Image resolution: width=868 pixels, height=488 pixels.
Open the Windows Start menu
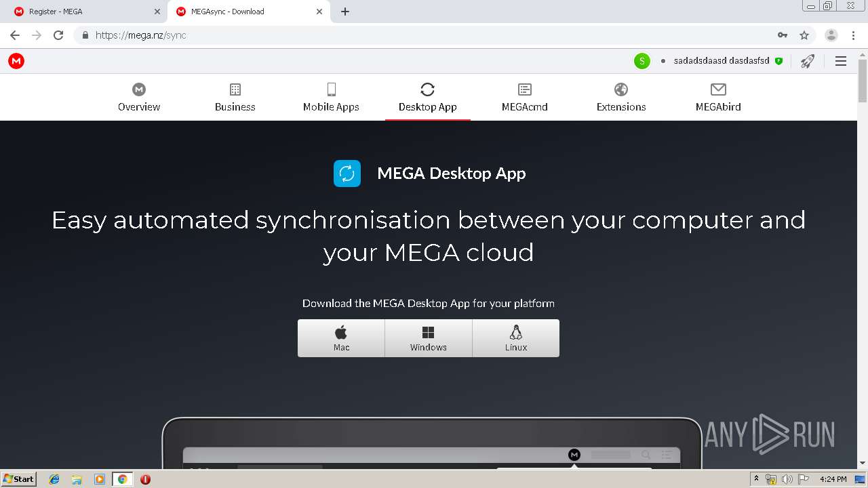19,479
